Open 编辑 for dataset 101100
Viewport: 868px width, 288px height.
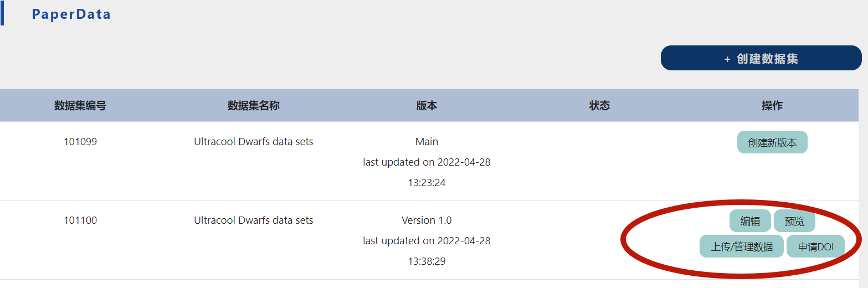coord(750,221)
